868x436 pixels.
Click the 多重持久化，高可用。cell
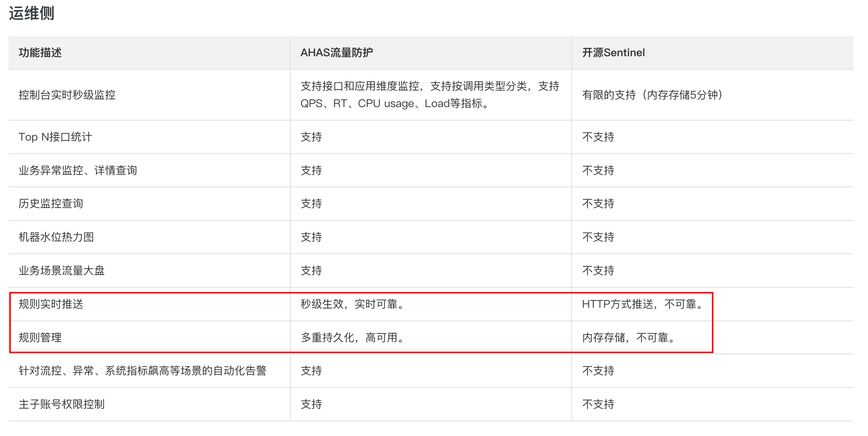click(x=353, y=337)
